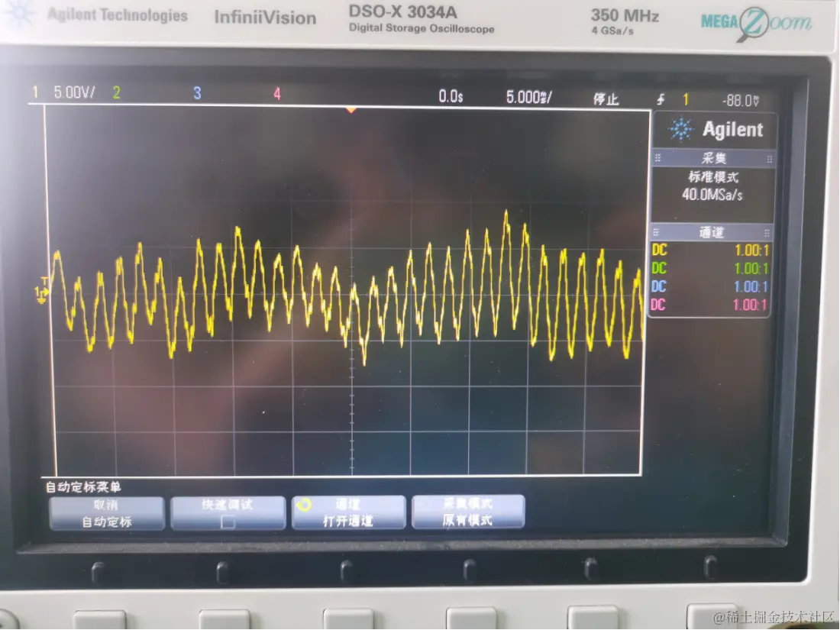Toggle the 快速调试 checkbox
Screen dimensions: 840x630
228,522
